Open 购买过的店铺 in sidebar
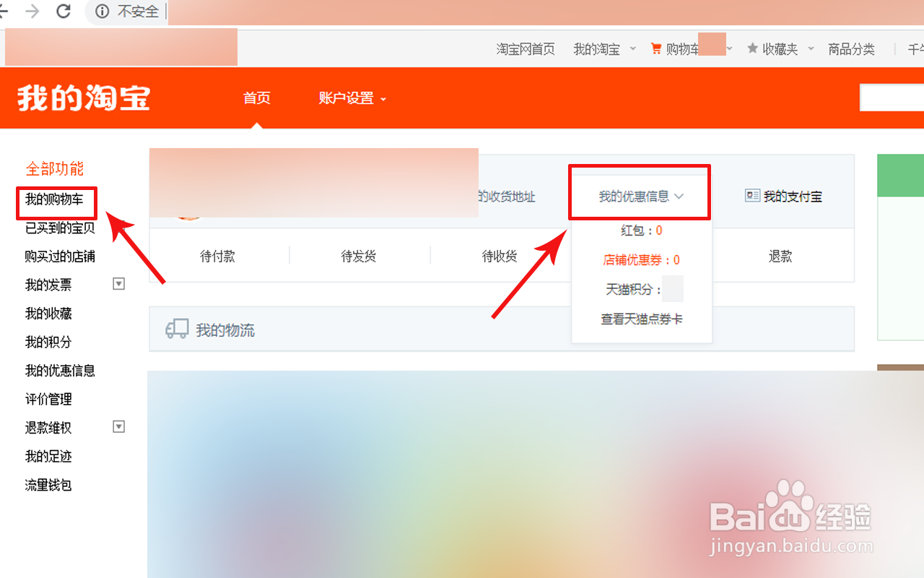 click(60, 256)
